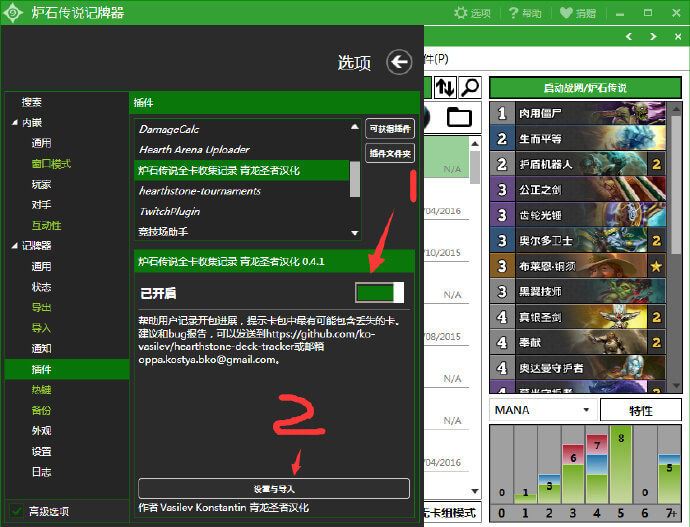The image size is (690, 527).
Task: Select 互动性 in options sidebar
Action: [x=46, y=225]
